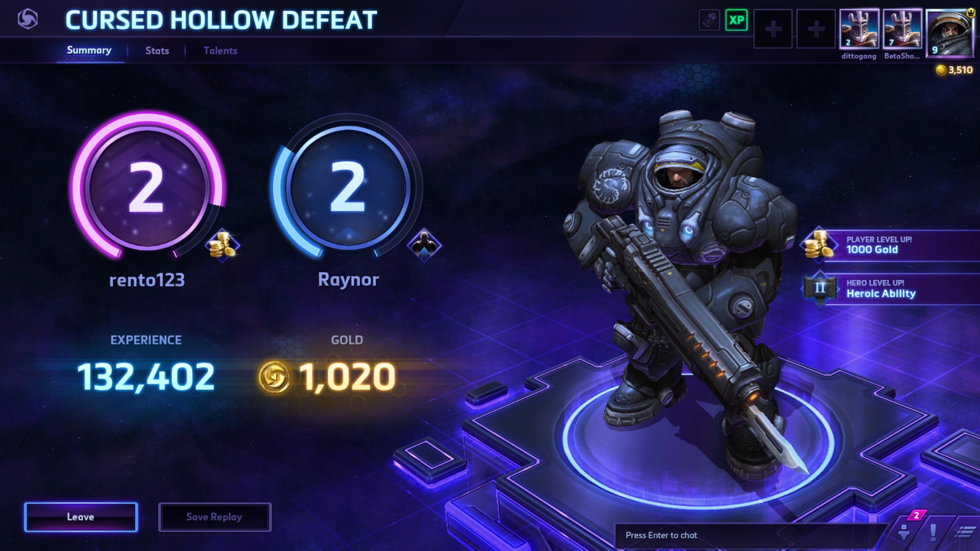
Task: Select the Summary tab
Action: [x=89, y=50]
